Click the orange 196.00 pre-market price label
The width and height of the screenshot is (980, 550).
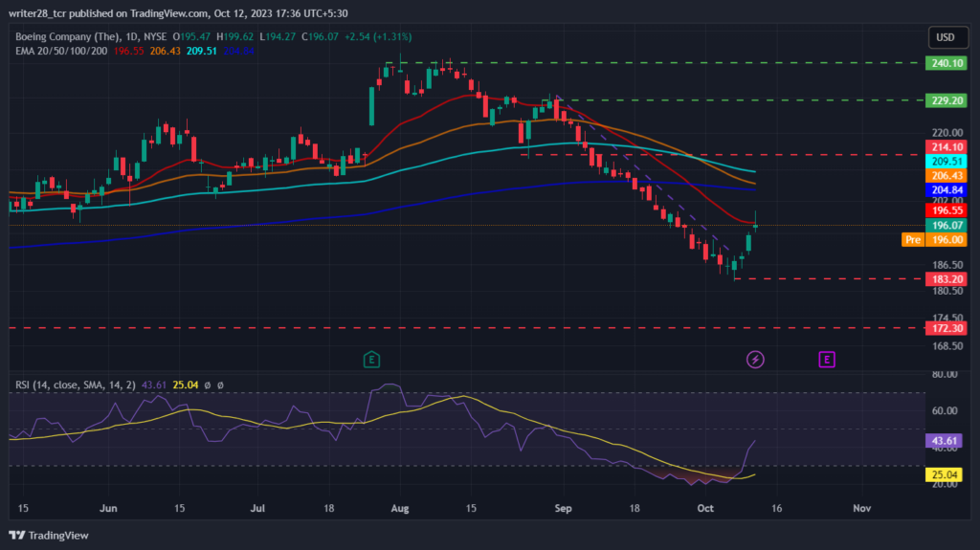(947, 239)
